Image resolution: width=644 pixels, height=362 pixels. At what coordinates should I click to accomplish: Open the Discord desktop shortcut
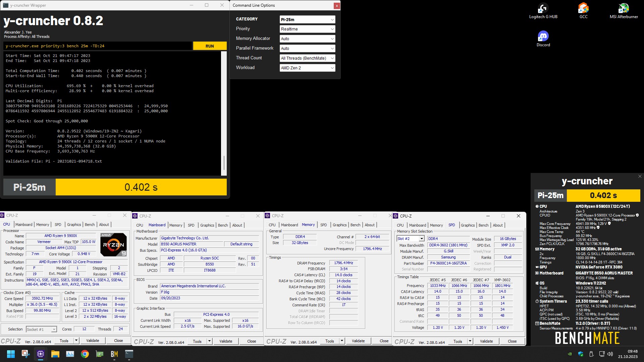543,39
